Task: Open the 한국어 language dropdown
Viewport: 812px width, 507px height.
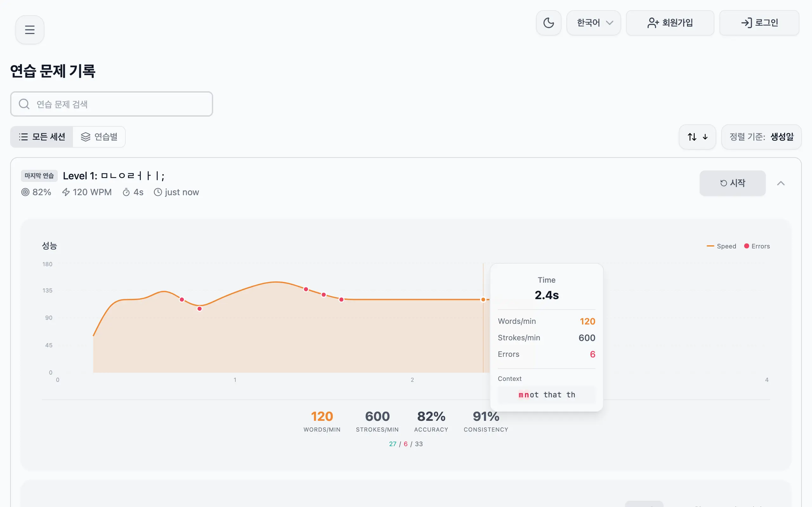Action: [593, 22]
